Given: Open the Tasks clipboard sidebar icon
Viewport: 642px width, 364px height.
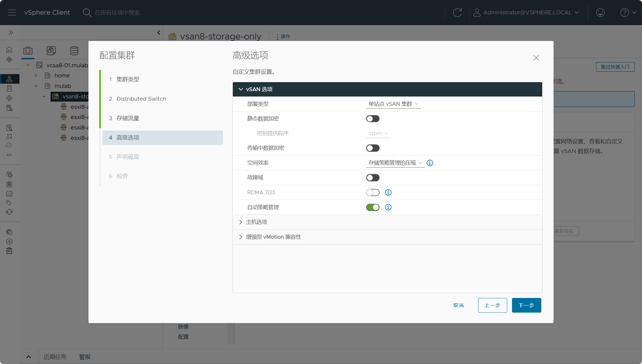Looking at the screenshot, I should click(x=9, y=184).
